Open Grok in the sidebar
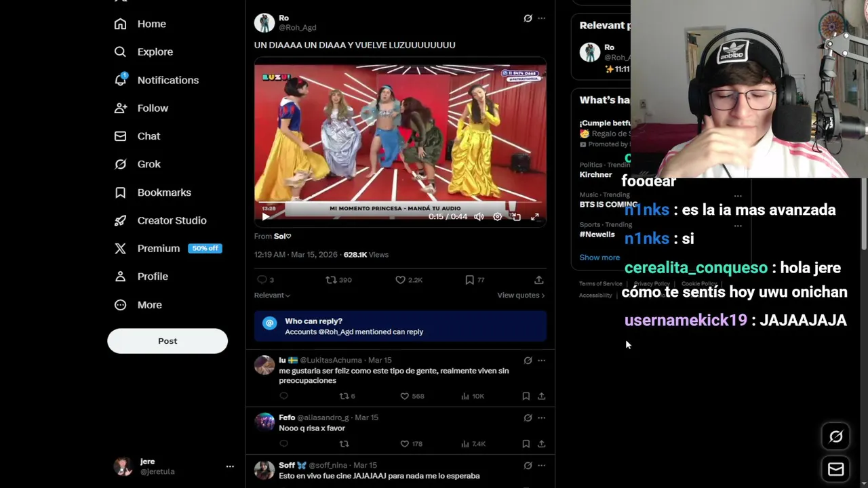The height and width of the screenshot is (488, 868). (138, 164)
